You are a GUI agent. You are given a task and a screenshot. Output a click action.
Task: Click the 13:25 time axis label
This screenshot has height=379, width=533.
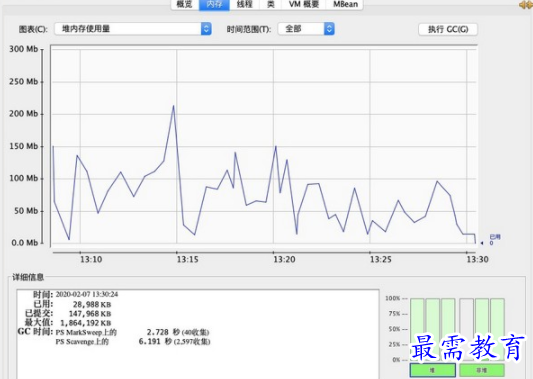click(381, 260)
